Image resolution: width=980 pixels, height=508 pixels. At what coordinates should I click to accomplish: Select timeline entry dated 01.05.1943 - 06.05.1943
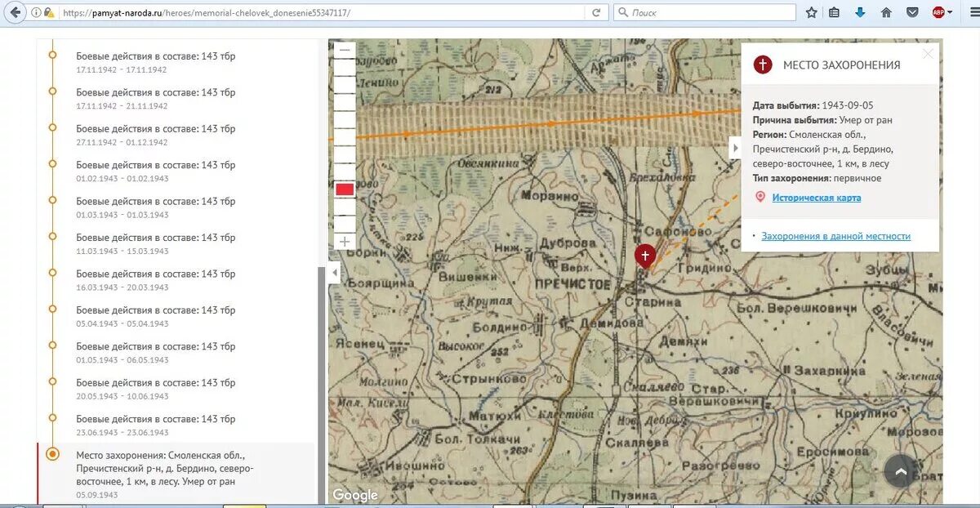pyautogui.click(x=156, y=352)
